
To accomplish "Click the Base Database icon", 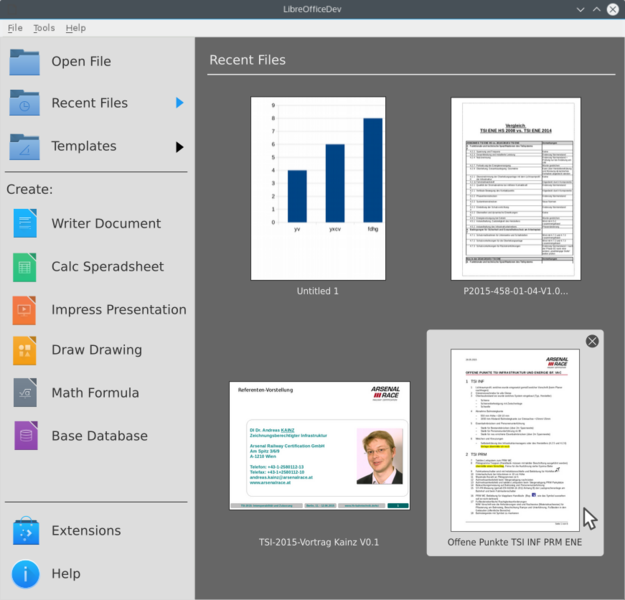I will [25, 436].
